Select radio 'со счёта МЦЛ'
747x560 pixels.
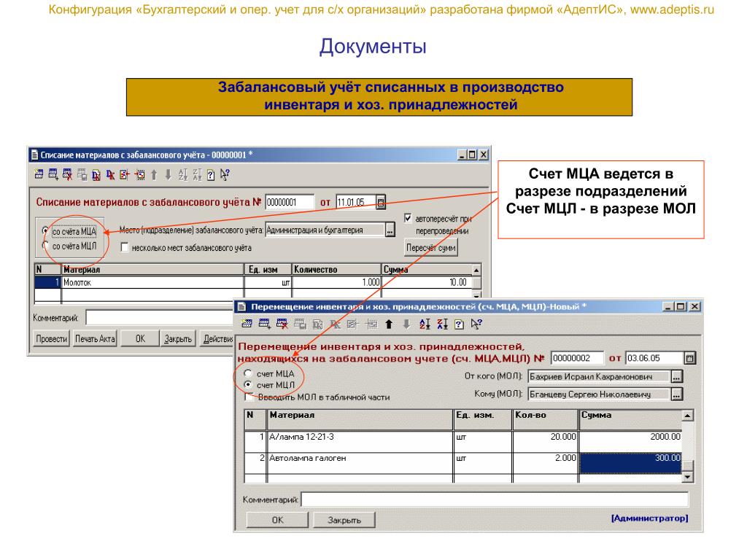coord(45,246)
